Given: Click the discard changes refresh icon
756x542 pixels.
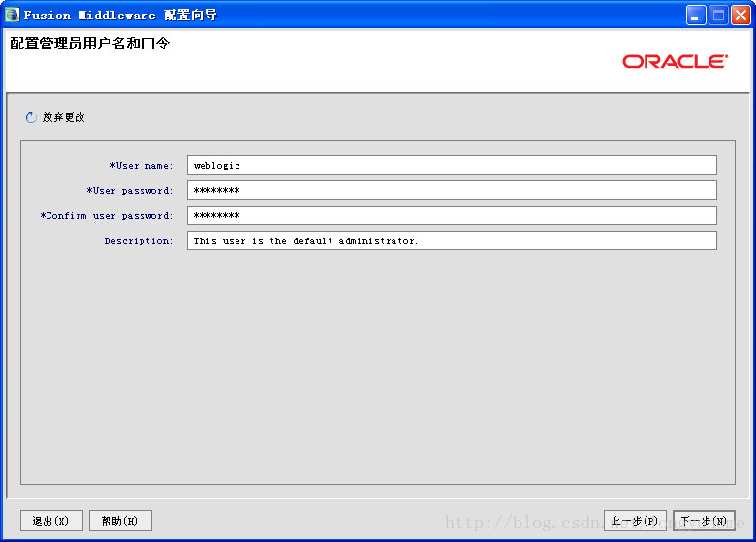Looking at the screenshot, I should pos(31,117).
